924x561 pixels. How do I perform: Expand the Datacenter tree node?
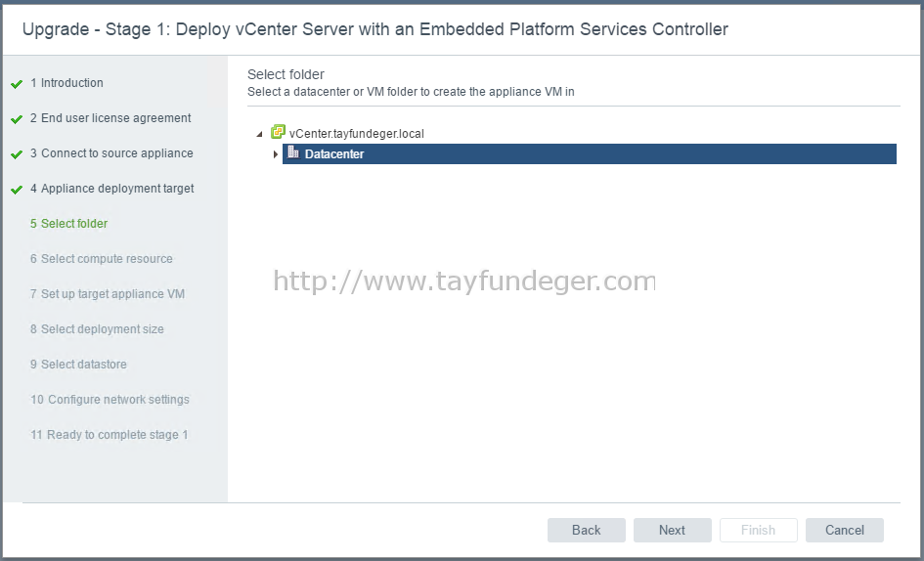tap(275, 154)
